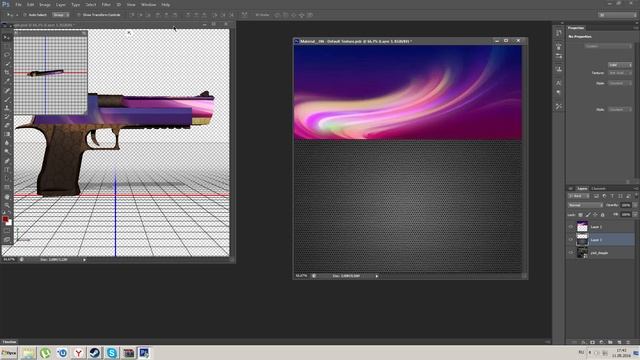Image resolution: width=640 pixels, height=360 pixels.
Task: Select the Dodge tool
Action: click(x=7, y=151)
